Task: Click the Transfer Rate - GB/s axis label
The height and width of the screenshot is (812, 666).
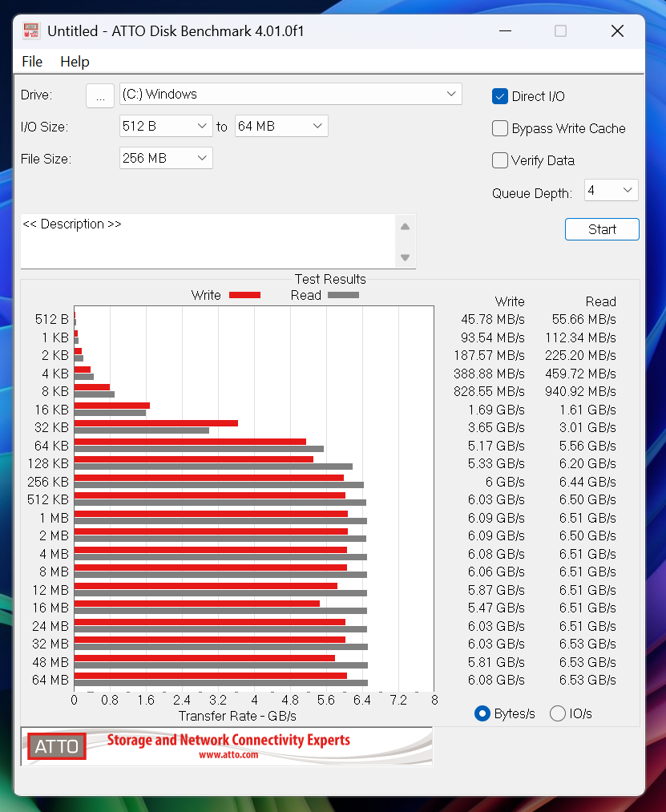Action: 238,716
